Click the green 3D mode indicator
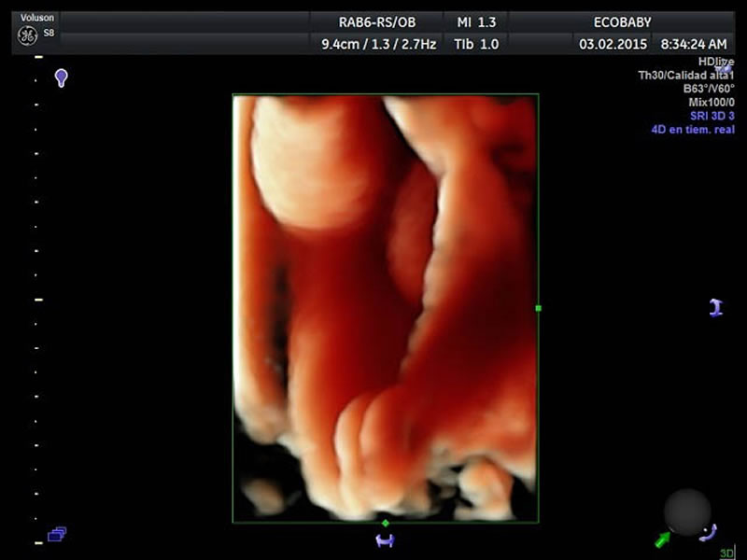This screenshot has height=560, width=747. point(726,553)
